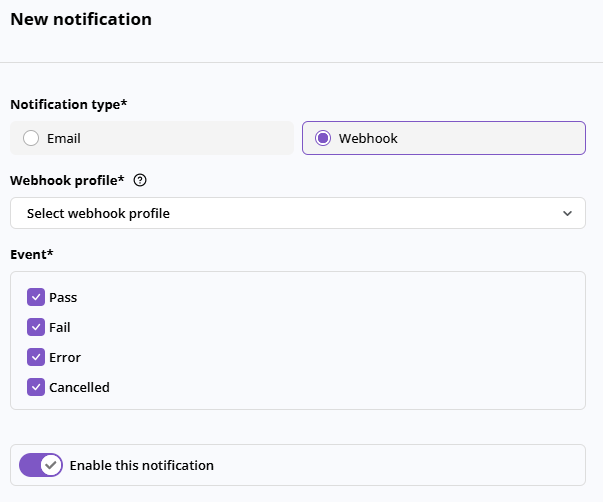The image size is (603, 502).
Task: Select the Webhook notification type radio
Action: point(323,138)
